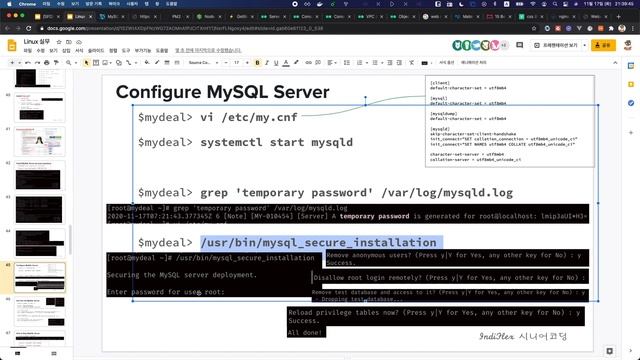Image resolution: width=640 pixels, height=360 pixels.
Task: Open the Google Slides home icon
Action: point(12,45)
